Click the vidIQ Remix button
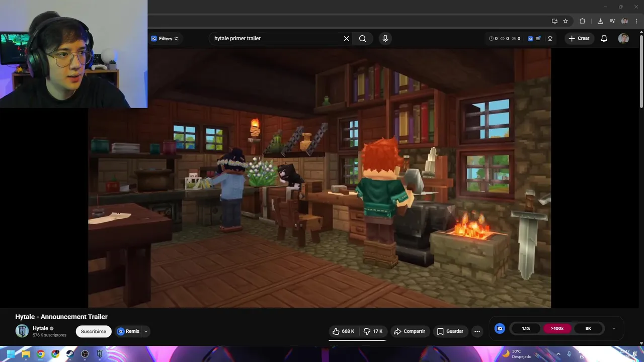644x362 pixels. point(129,331)
